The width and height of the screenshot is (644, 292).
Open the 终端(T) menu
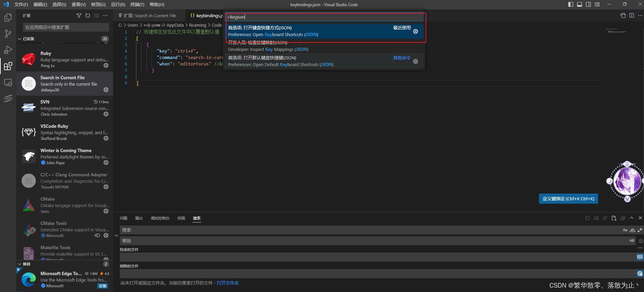[137, 4]
